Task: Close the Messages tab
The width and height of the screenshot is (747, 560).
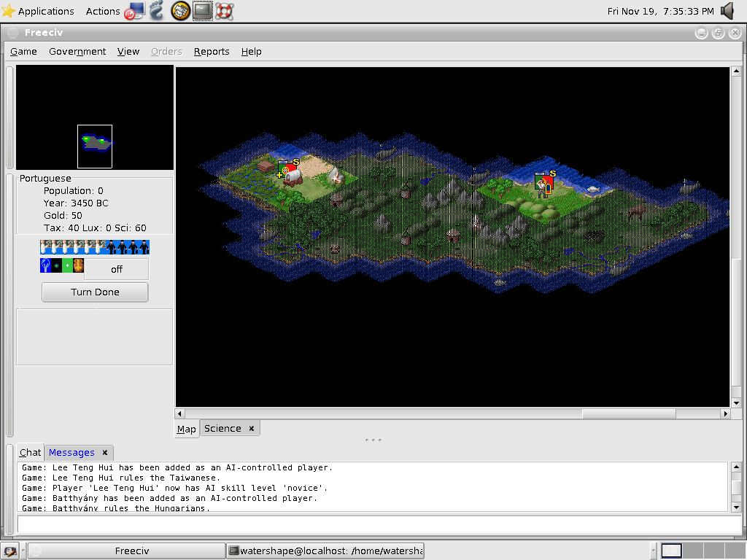Action: 105,452
